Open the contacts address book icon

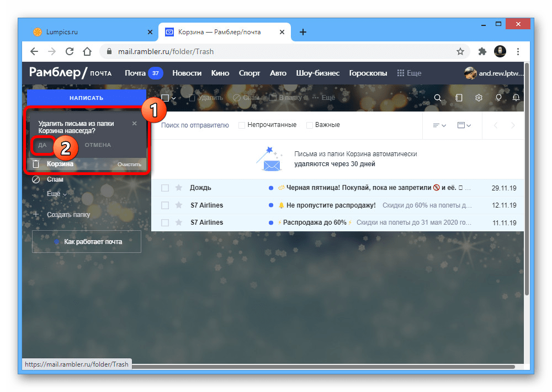click(458, 98)
